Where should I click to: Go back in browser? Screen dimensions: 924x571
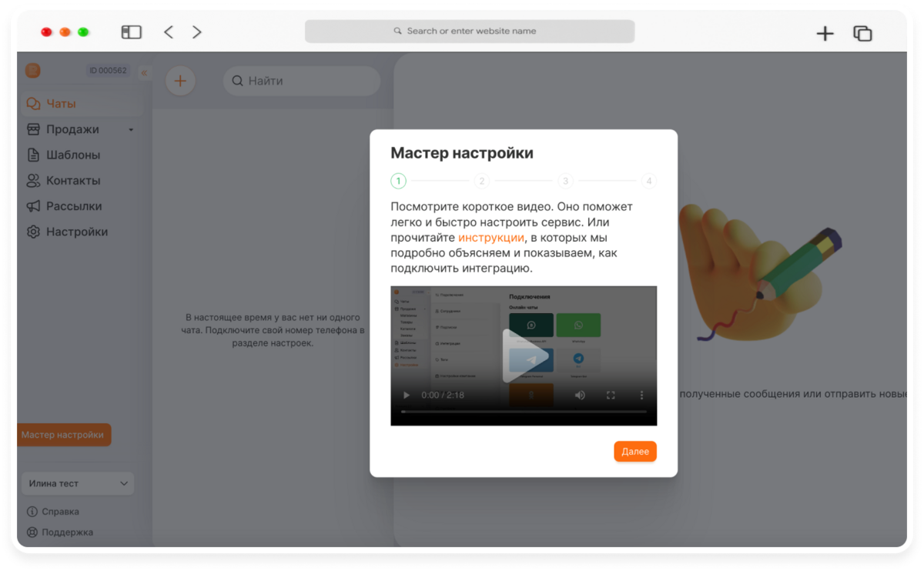[x=169, y=32]
